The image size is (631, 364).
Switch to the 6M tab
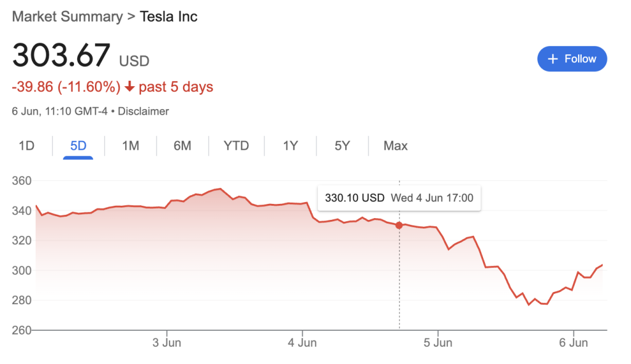pos(182,145)
